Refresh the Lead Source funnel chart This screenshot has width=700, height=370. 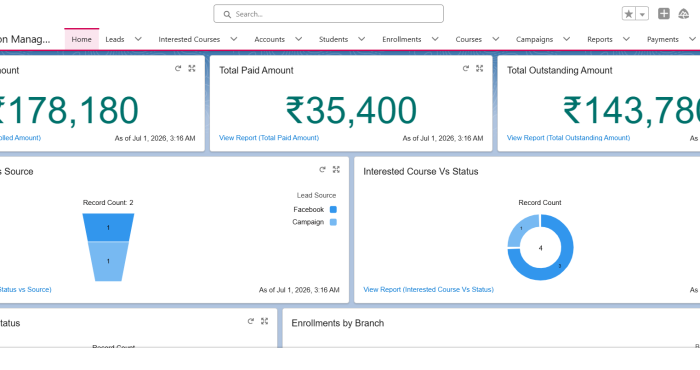[322, 170]
